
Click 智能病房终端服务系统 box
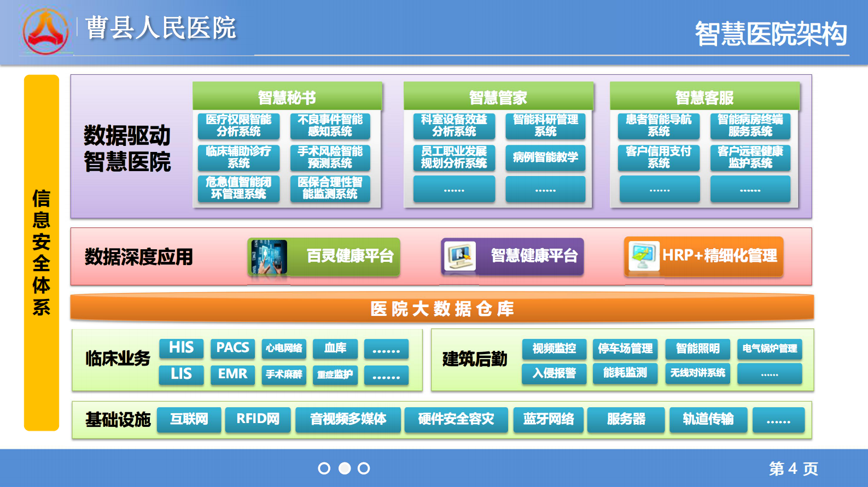(x=750, y=126)
